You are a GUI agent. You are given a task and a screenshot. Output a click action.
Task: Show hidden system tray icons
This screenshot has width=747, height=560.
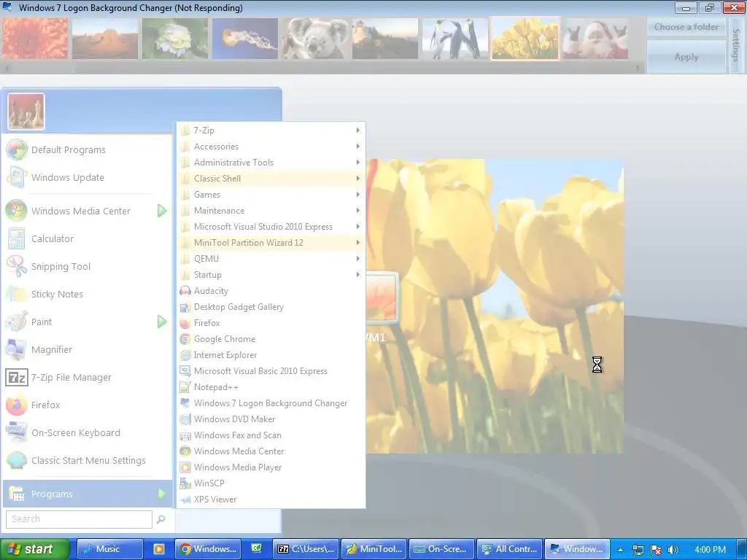(x=620, y=550)
